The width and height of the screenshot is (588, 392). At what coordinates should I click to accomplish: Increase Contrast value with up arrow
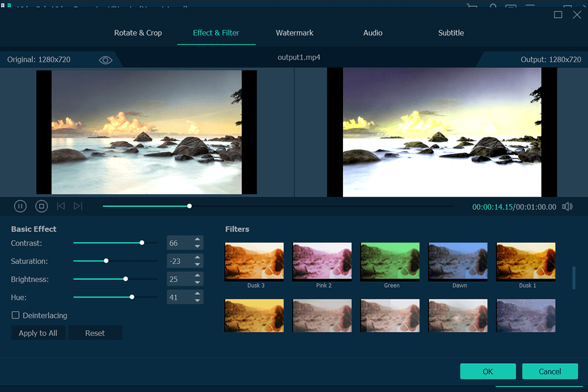point(197,239)
